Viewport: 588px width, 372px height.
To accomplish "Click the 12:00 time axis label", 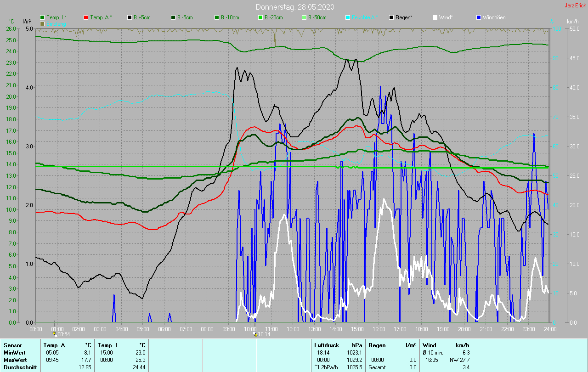I will coord(293,329).
